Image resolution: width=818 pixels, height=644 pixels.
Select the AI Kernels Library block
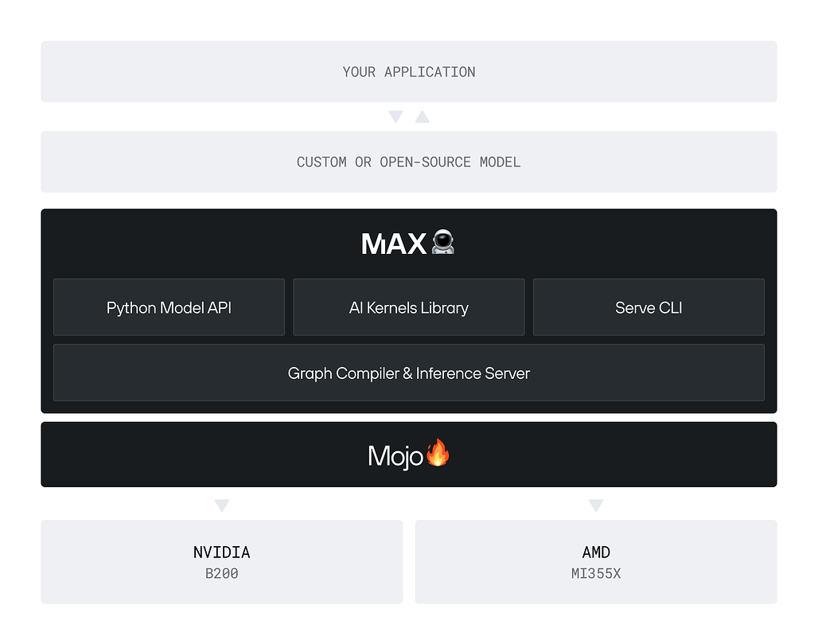(x=409, y=306)
